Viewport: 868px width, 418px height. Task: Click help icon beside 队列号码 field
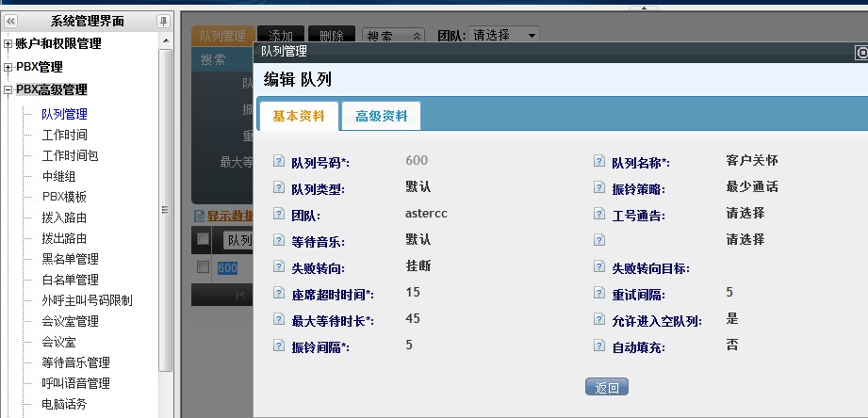(278, 162)
